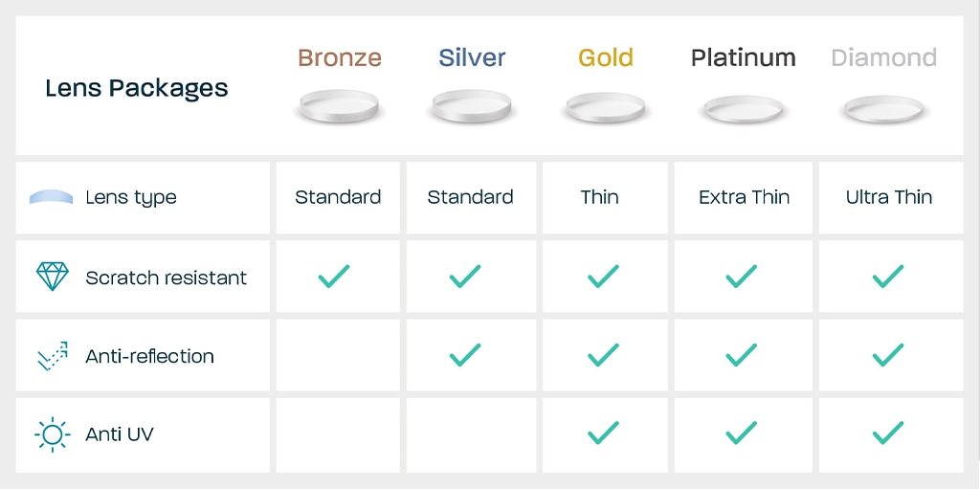
Task: Click the Diamond lens image
Action: pyautogui.click(x=884, y=108)
